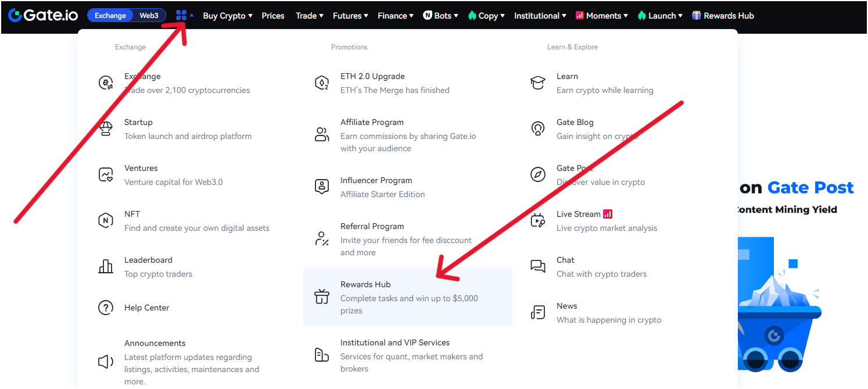
Task: Expand the Buy Crypto dropdown
Action: coord(226,16)
